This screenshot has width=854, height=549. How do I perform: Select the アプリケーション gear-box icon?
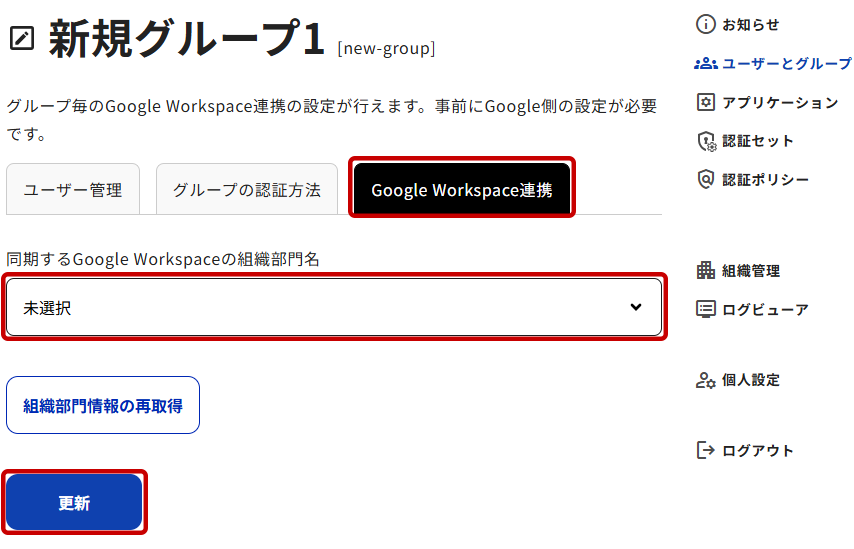[706, 102]
